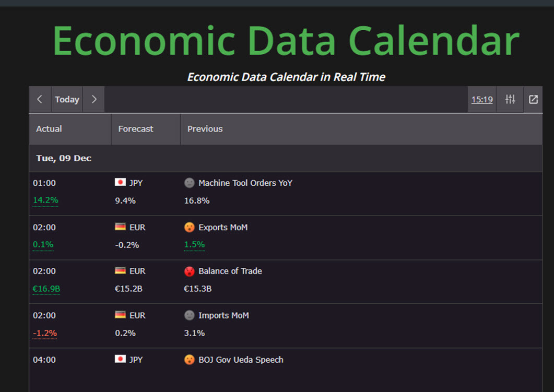
Task: Click the 14.2% actual value
Action: coord(45,200)
